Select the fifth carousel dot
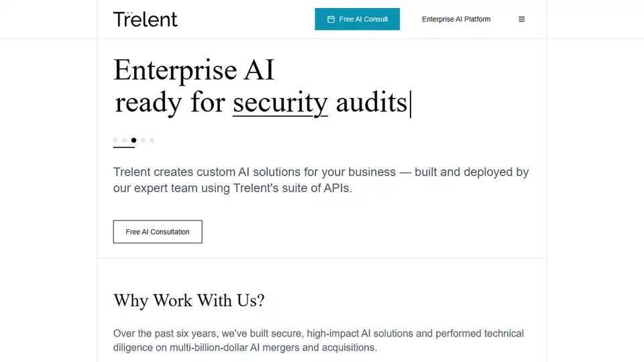Screen dimensions: 644x362 [152, 140]
